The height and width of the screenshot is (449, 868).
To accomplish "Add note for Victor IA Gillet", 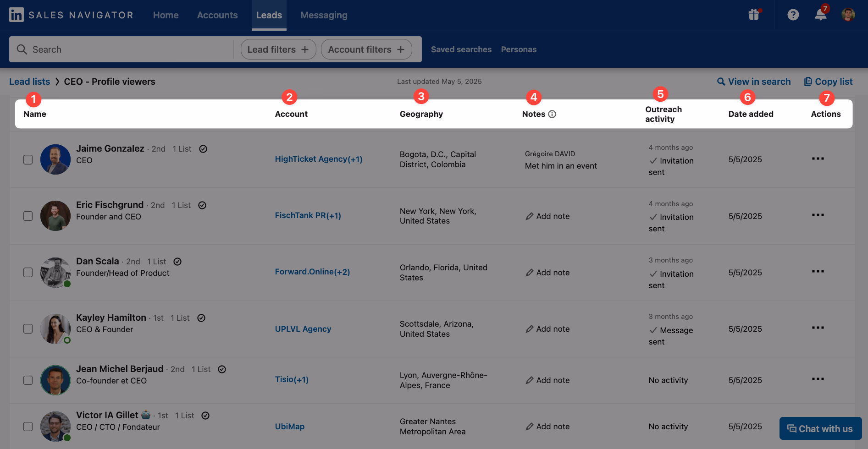I will pos(547,427).
